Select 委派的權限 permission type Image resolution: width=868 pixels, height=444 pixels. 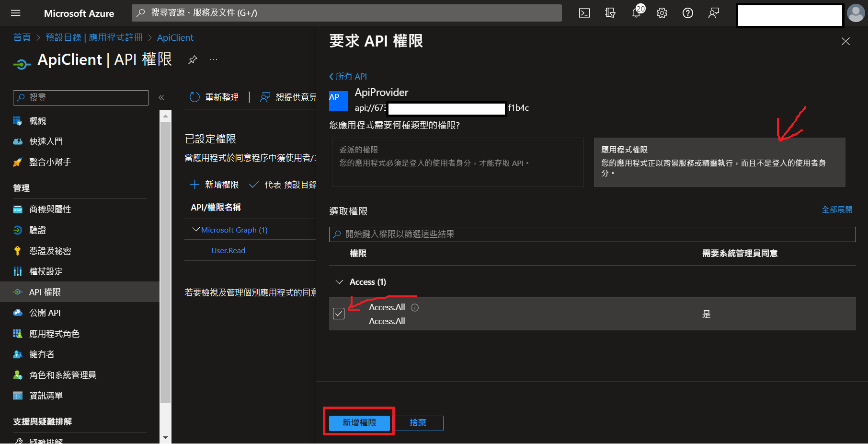point(458,162)
